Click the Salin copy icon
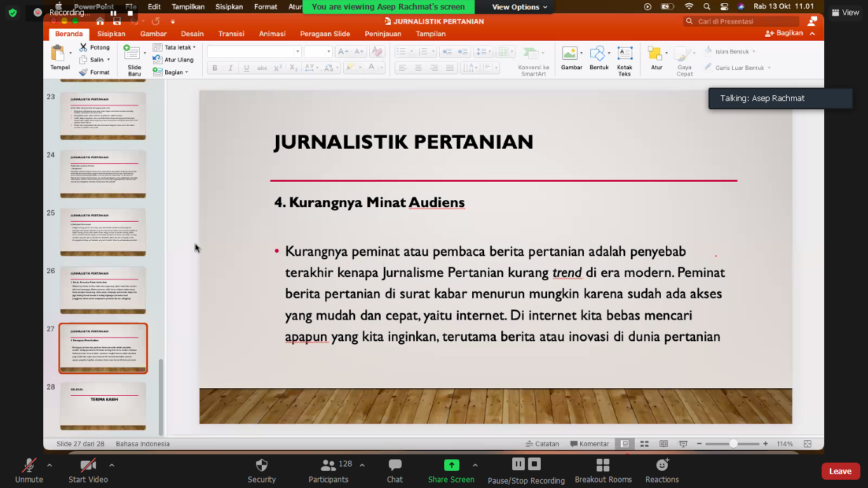The height and width of the screenshot is (488, 868). point(83,60)
